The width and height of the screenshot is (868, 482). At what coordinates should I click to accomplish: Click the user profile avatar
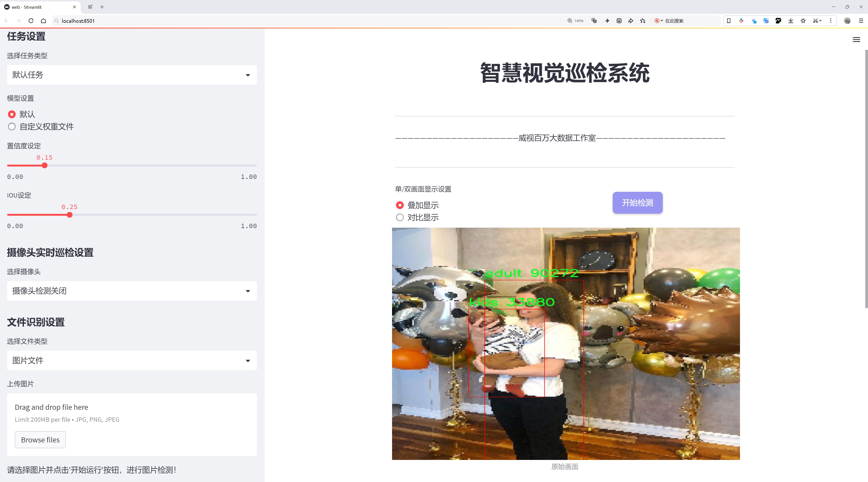[x=847, y=20]
